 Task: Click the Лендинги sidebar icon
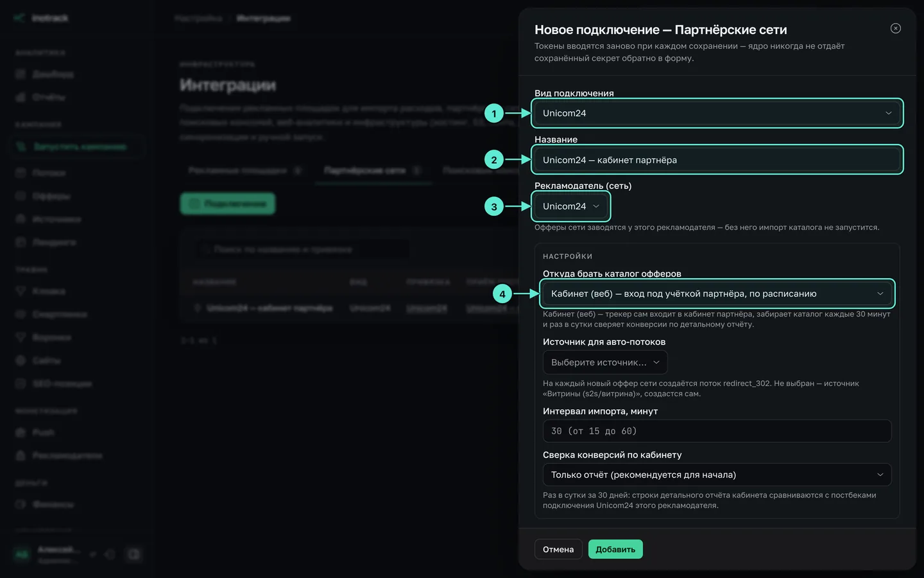[x=21, y=242]
